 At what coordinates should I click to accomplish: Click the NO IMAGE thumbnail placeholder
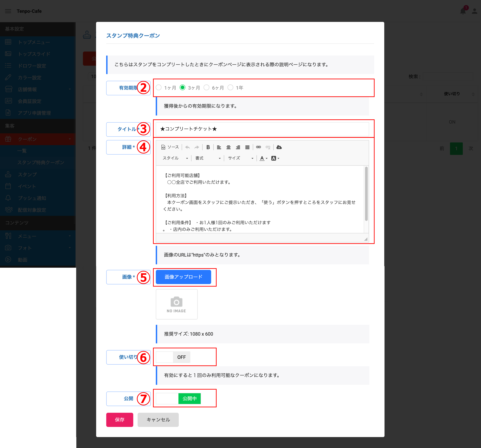(177, 304)
